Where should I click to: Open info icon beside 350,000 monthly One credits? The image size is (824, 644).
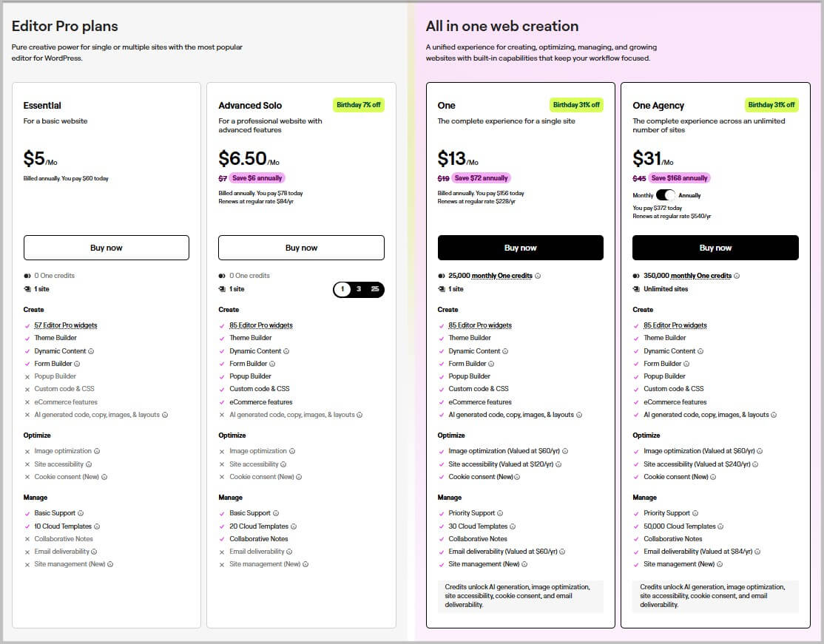coord(737,275)
